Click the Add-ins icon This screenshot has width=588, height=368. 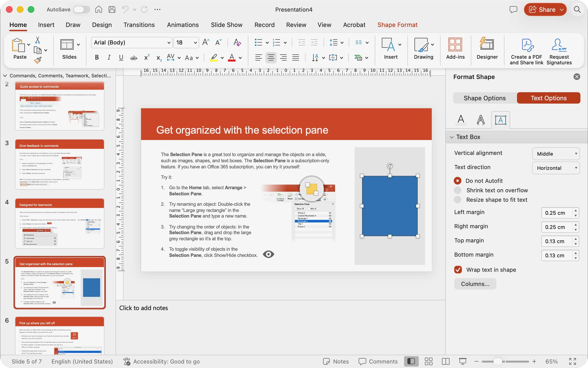[x=455, y=48]
